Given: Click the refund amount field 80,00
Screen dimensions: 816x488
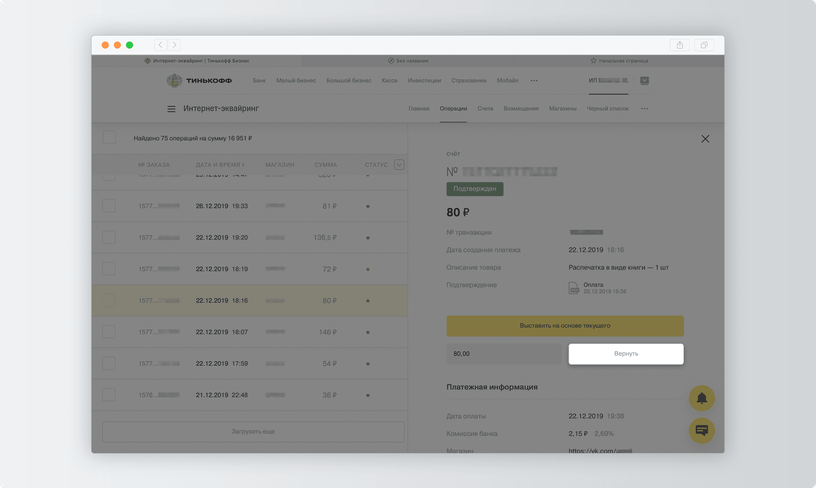Looking at the screenshot, I should pyautogui.click(x=504, y=354).
